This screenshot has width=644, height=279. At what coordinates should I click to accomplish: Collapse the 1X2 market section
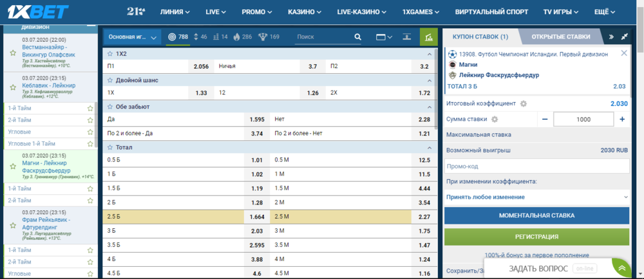click(430, 54)
